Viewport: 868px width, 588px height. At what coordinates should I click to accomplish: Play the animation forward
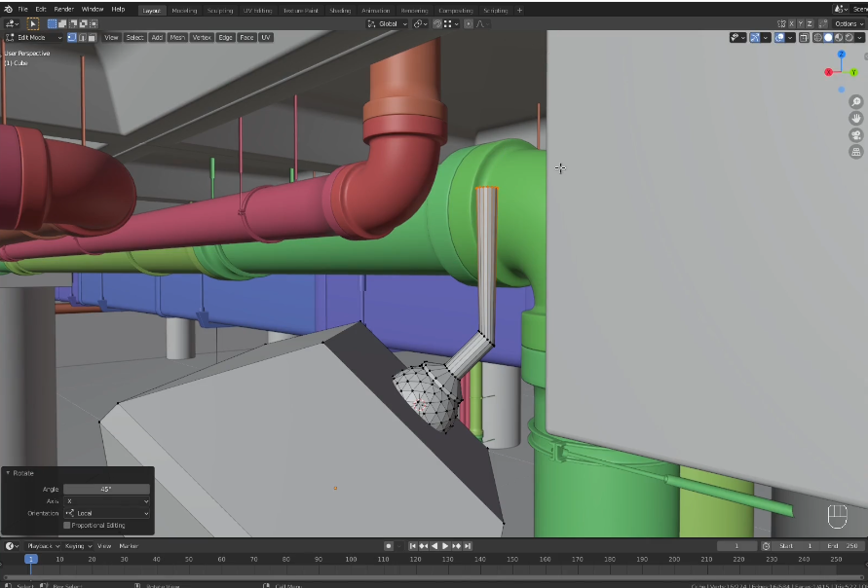[445, 546]
